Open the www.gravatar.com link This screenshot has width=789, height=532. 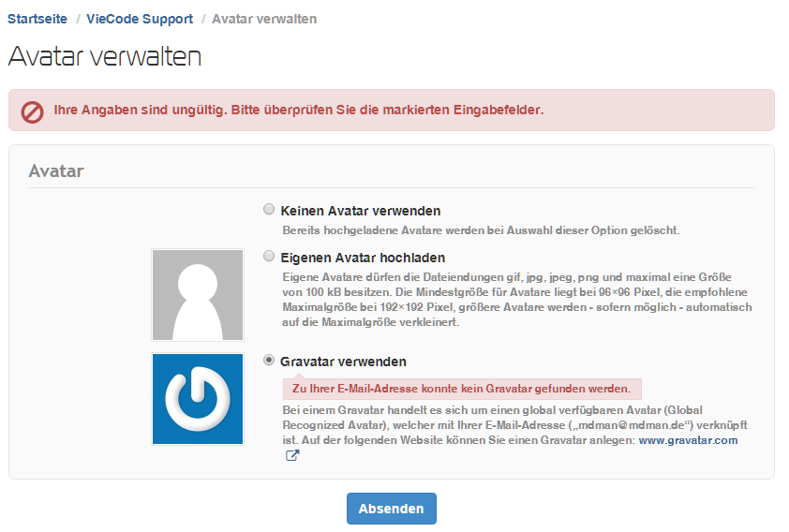click(688, 440)
